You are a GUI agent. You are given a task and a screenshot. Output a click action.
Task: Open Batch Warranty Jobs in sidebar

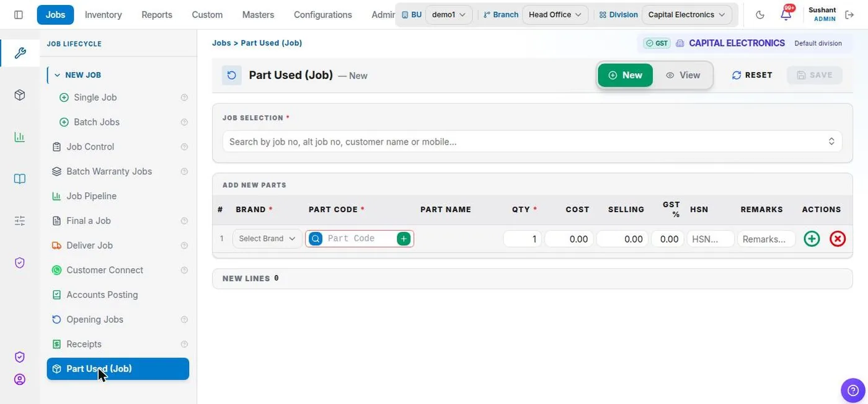click(x=109, y=171)
